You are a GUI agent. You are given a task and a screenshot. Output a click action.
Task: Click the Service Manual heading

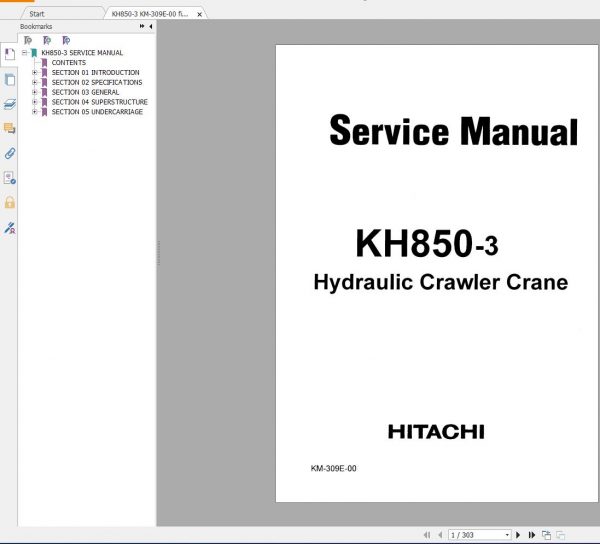[x=453, y=130]
